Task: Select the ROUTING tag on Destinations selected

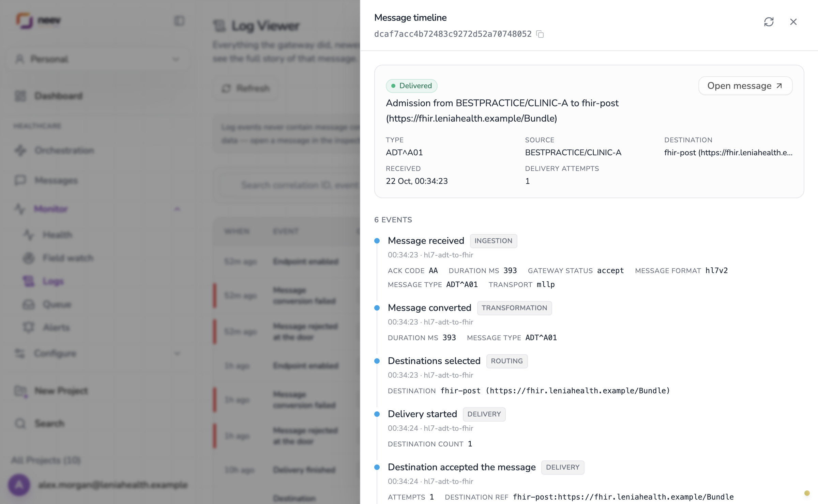Action: tap(507, 361)
